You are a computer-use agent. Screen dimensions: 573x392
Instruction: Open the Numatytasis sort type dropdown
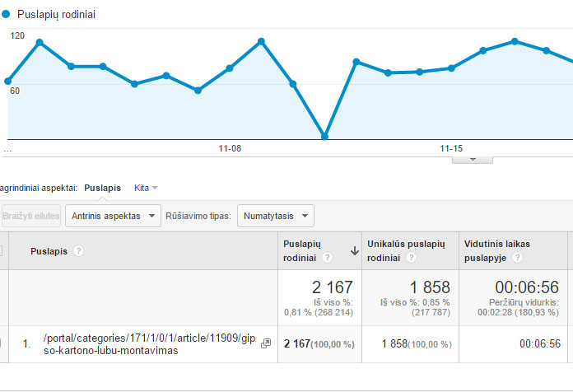coord(276,216)
